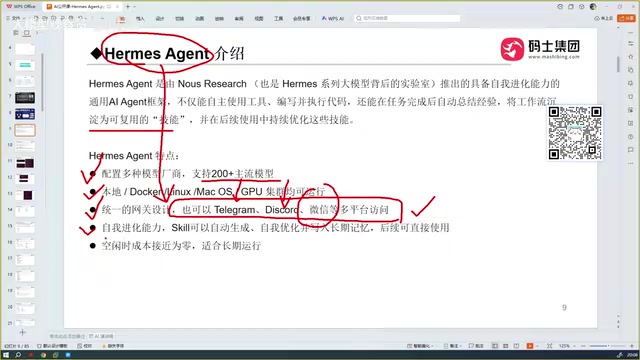Image resolution: width=640 pixels, height=360 pixels.
Task: Open Chrome from the taskbar
Action: pyautogui.click(x=43, y=355)
